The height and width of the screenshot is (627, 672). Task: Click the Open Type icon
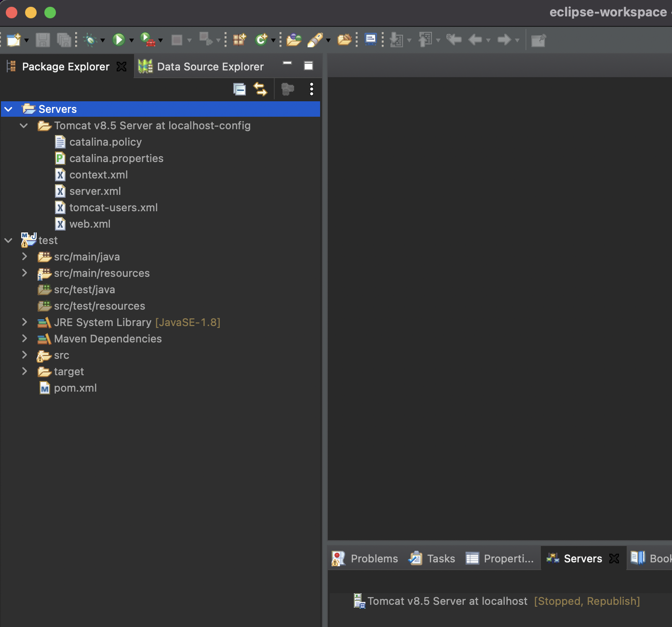pos(294,40)
